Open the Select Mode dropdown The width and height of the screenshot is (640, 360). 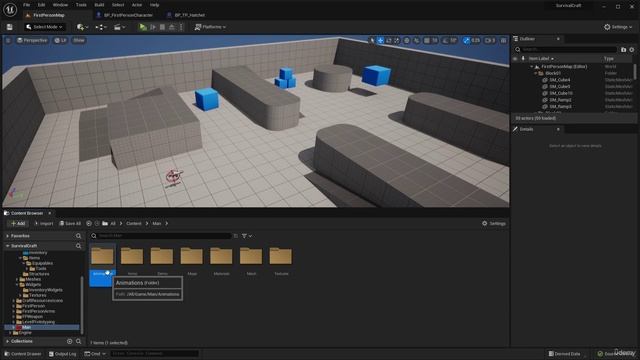pyautogui.click(x=44, y=27)
